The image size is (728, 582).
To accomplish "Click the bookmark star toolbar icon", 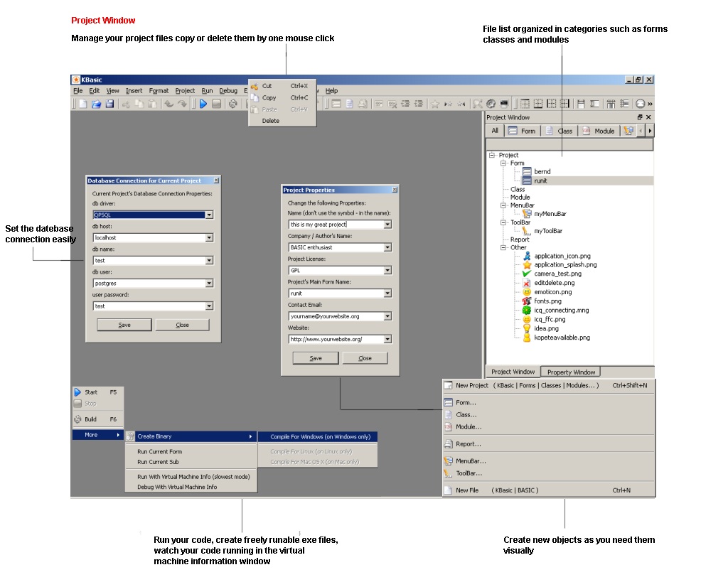I will pyautogui.click(x=434, y=104).
